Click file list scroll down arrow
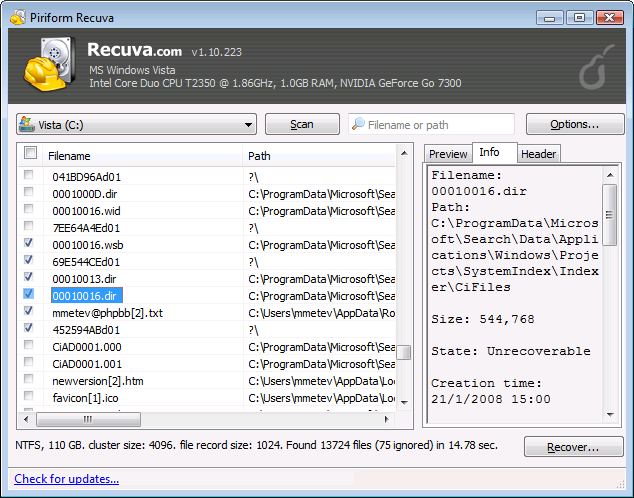Screen dimensions: 634x498 (404, 403)
